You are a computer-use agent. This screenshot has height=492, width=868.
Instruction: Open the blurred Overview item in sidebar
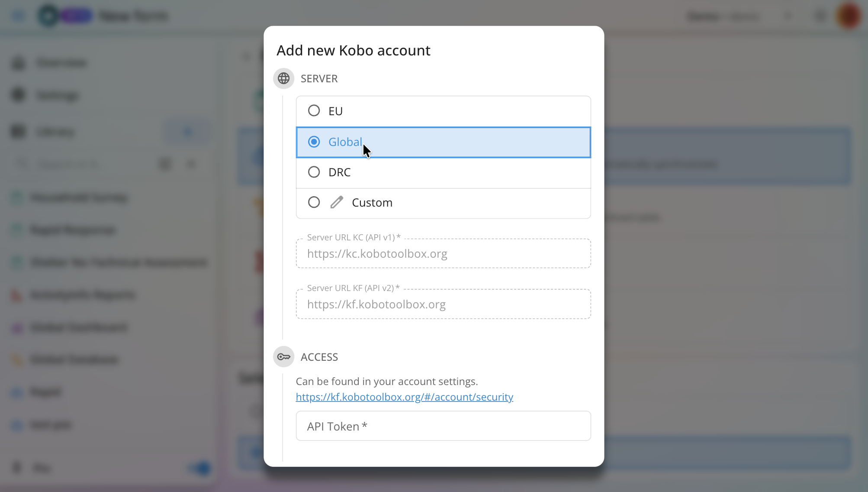(x=61, y=63)
